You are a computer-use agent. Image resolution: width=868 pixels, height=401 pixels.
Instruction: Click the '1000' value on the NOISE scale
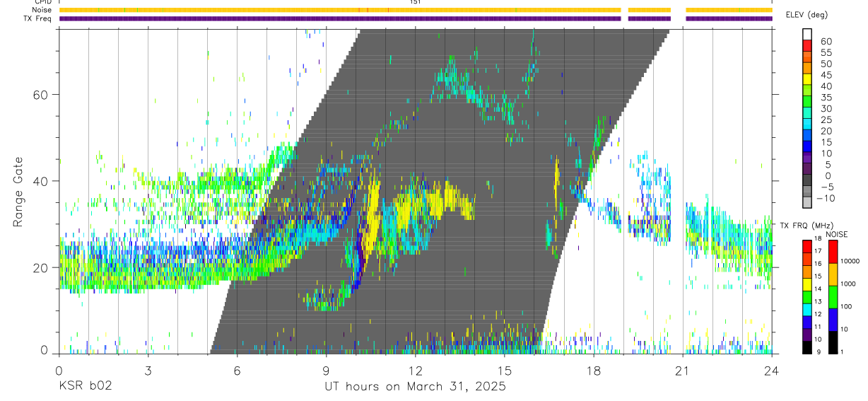tap(848, 284)
